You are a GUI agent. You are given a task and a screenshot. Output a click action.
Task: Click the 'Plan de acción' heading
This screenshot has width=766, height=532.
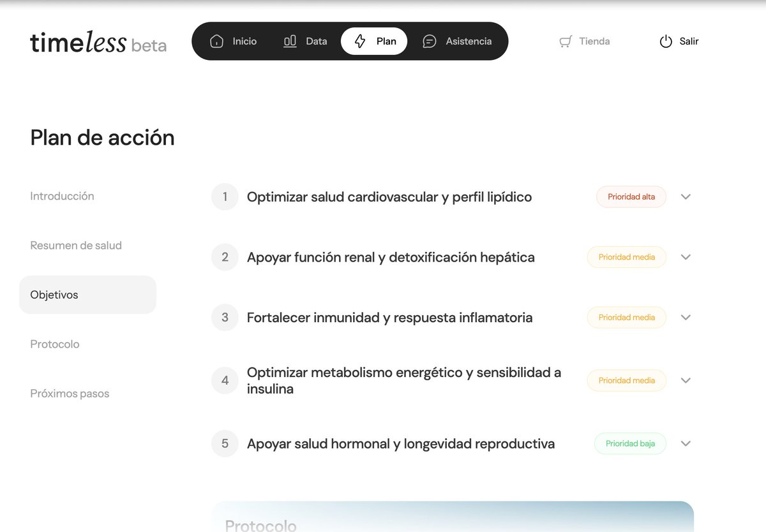(x=102, y=138)
